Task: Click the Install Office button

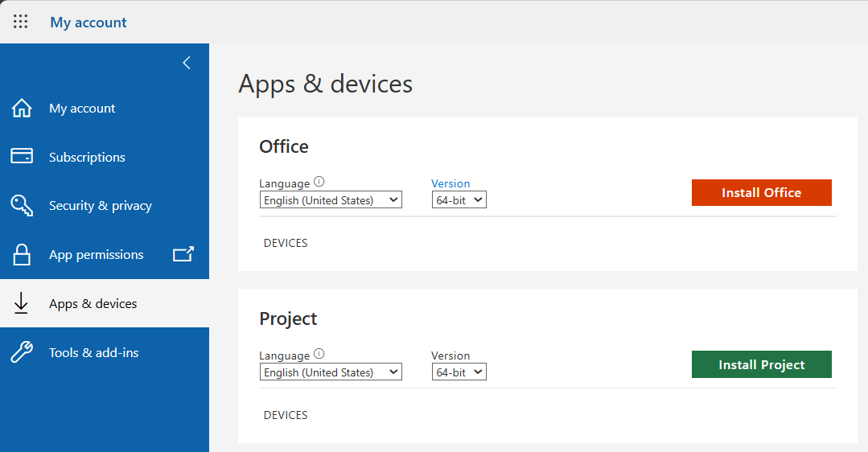Action: [x=761, y=192]
